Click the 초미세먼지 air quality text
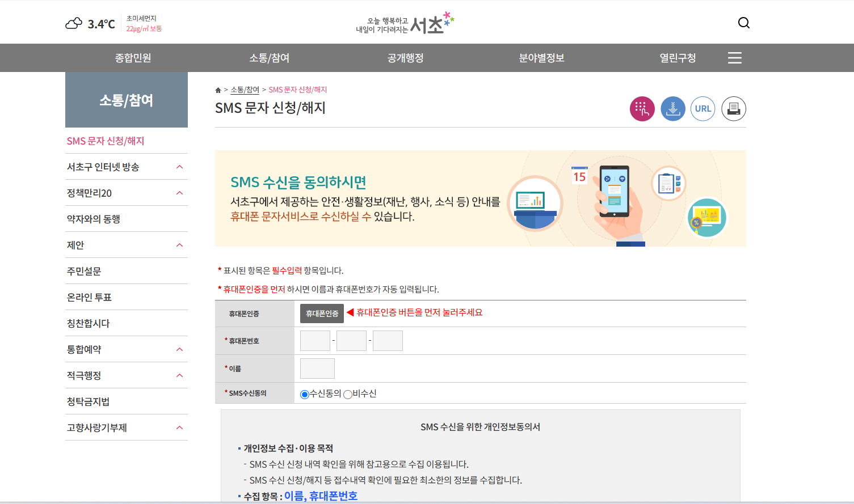This screenshot has height=504, width=854. coord(141,19)
